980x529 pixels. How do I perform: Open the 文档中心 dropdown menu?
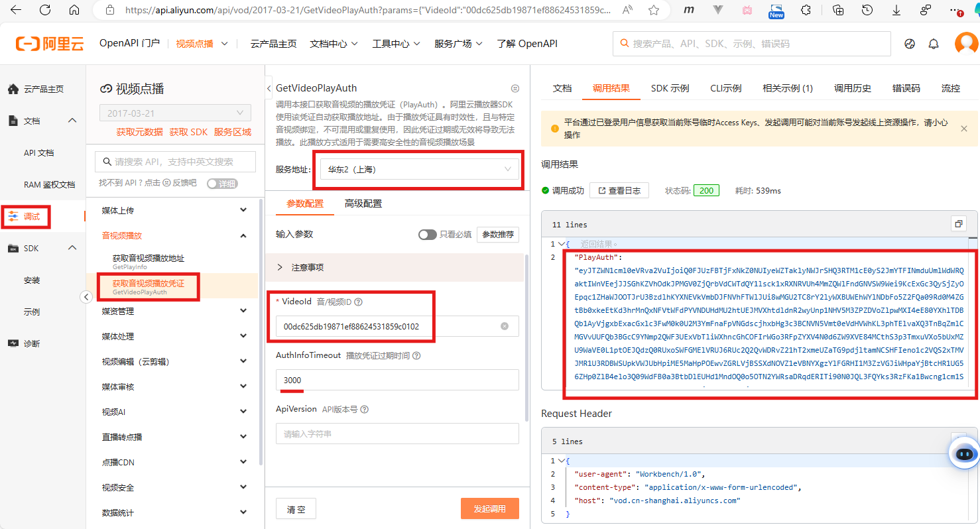tap(334, 44)
